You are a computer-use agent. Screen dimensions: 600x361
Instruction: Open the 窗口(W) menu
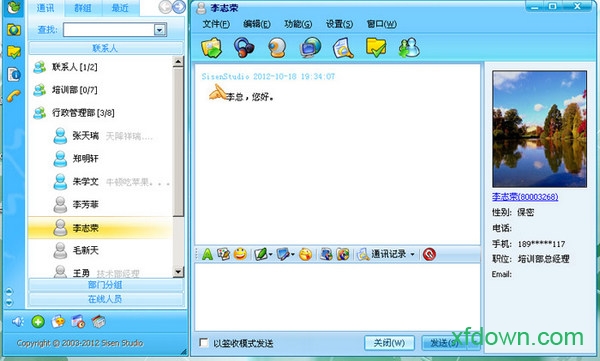pyautogui.click(x=381, y=24)
